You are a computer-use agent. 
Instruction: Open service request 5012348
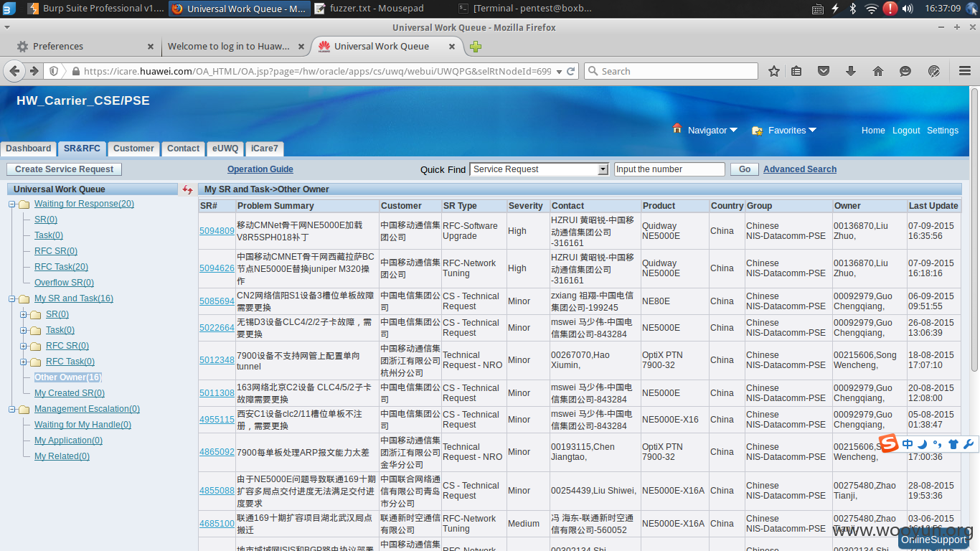[217, 360]
